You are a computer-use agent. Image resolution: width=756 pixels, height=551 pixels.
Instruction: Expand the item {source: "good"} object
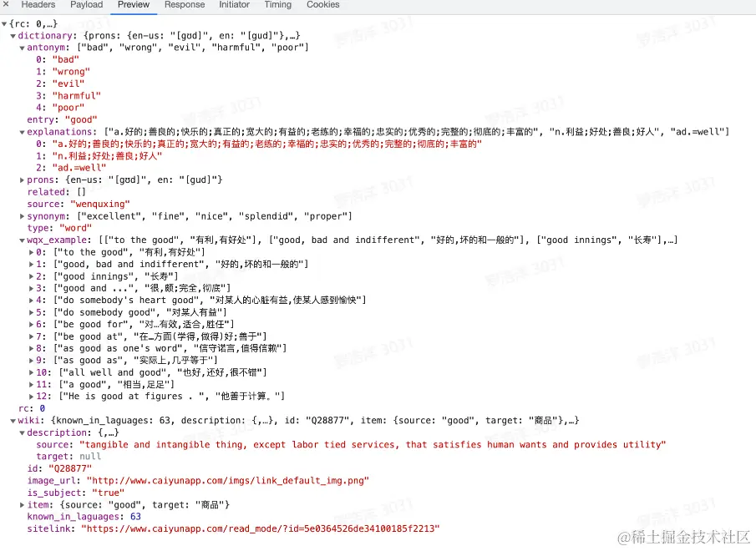[x=23, y=505]
